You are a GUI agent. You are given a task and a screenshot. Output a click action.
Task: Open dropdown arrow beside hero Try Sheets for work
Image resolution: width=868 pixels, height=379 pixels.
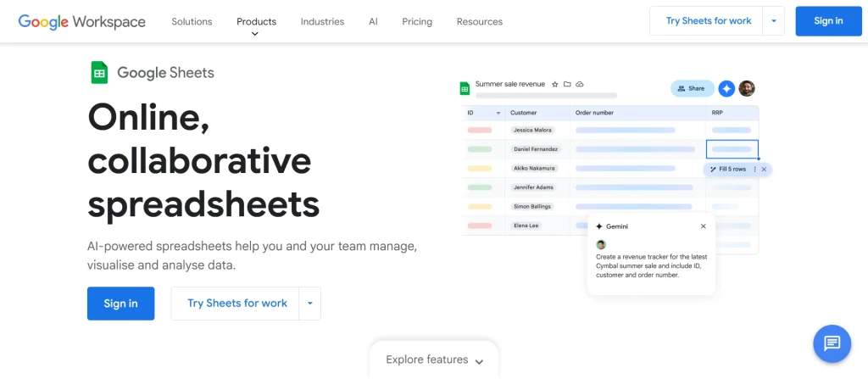[310, 303]
